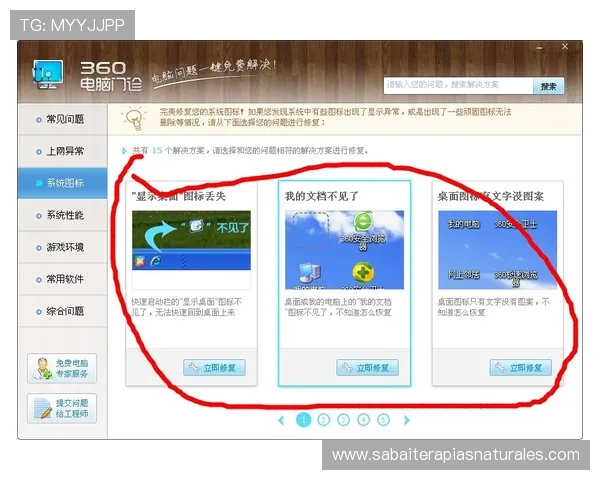Click the 提交问题给工程师 button
Viewport: 600px width, 480px height.
62,408
